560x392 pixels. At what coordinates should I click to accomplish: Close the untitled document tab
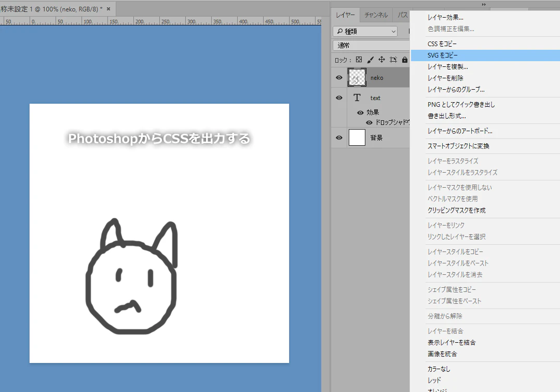click(108, 9)
